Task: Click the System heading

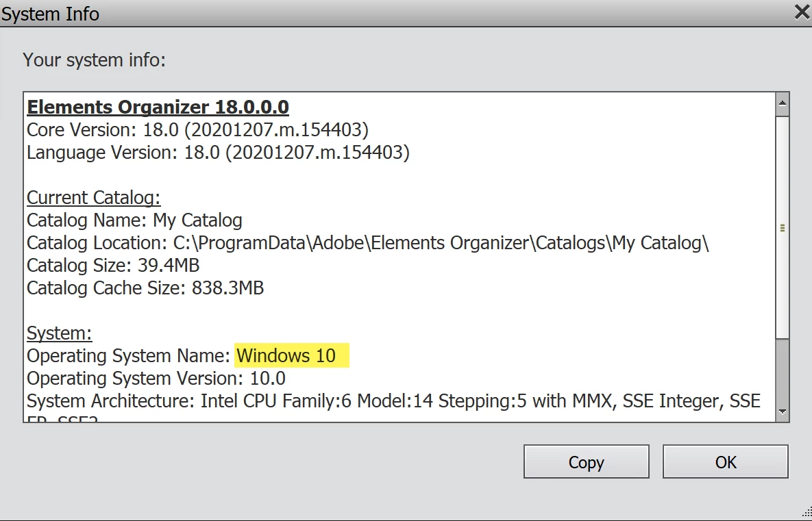Action: tap(60, 333)
